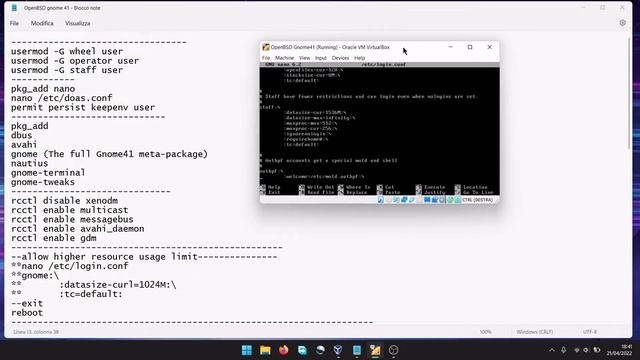Click the line 'rcctl disable xenodm'
Viewport: 640px width, 360px height.
(64, 201)
